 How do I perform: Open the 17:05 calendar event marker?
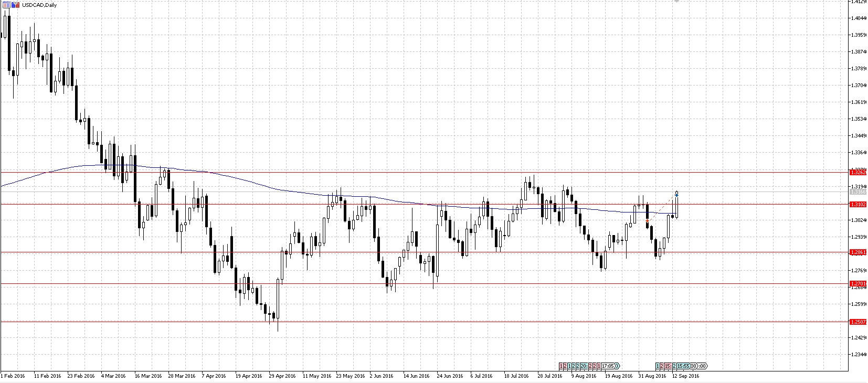[608, 366]
